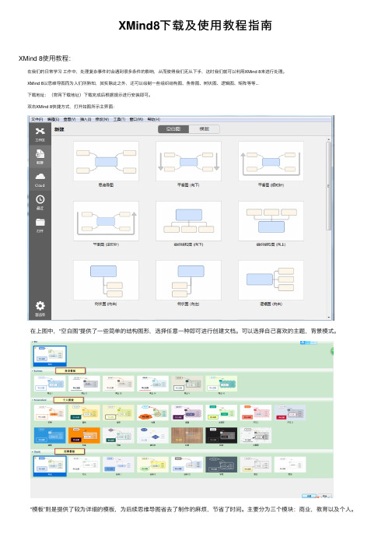
Task: Choose the 思维导图 mind map structure
Action: (106, 161)
